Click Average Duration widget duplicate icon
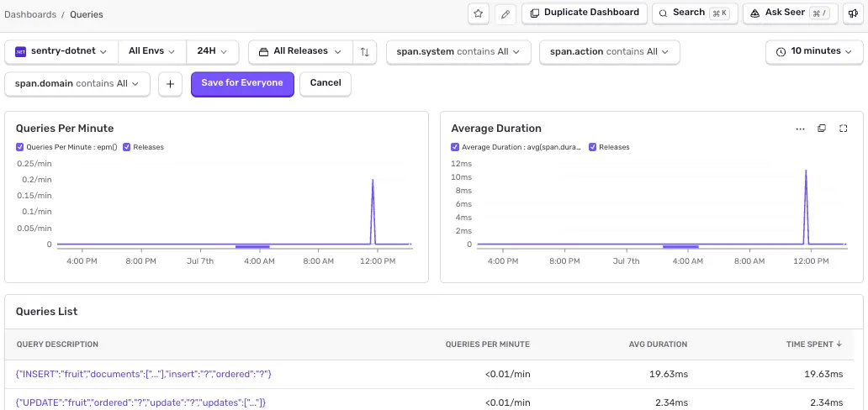Image resolution: width=868 pixels, height=410 pixels. tap(822, 129)
